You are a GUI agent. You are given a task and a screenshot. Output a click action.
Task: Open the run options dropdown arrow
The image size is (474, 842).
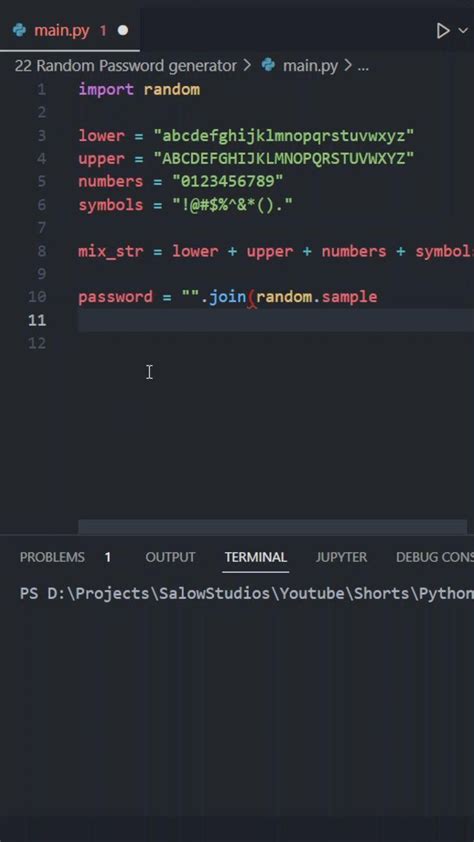pyautogui.click(x=463, y=31)
